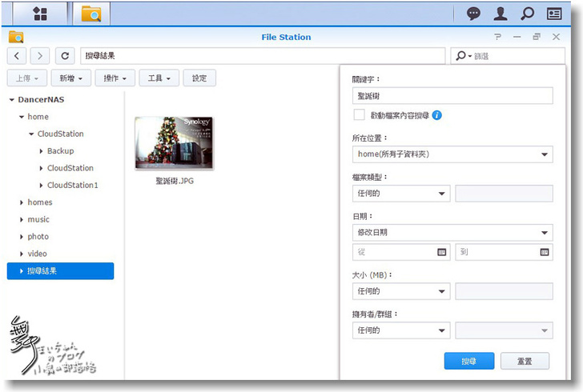This screenshot has height=392, width=583.
Task: Open the DSM main menu grid icon
Action: (39, 14)
